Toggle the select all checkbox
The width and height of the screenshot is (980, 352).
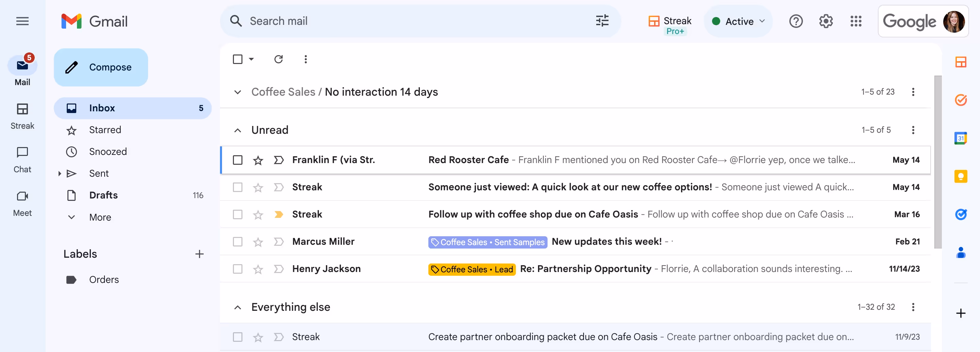click(237, 59)
